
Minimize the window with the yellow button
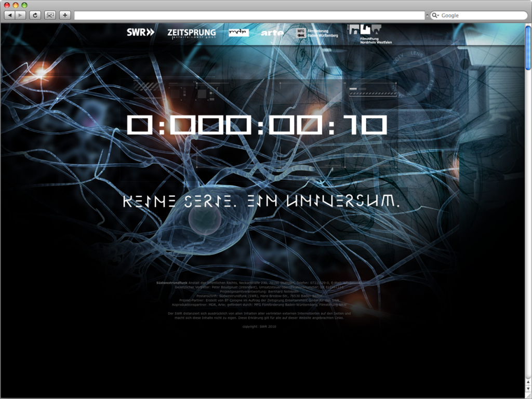coord(16,5)
